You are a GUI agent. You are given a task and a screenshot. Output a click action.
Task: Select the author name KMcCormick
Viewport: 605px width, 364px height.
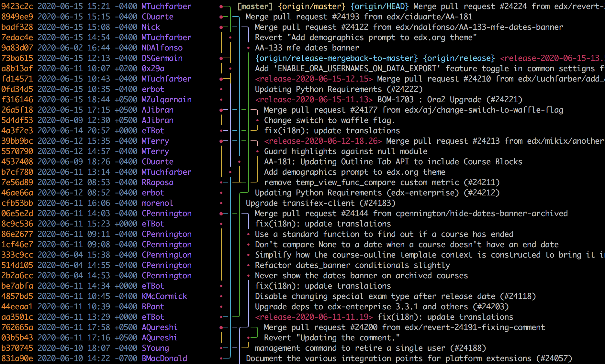tap(164, 296)
